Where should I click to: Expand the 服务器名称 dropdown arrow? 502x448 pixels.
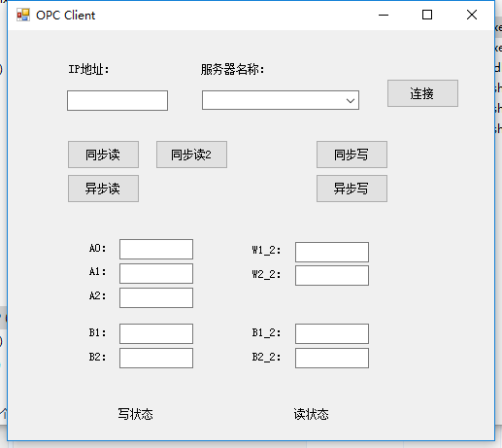[x=351, y=100]
